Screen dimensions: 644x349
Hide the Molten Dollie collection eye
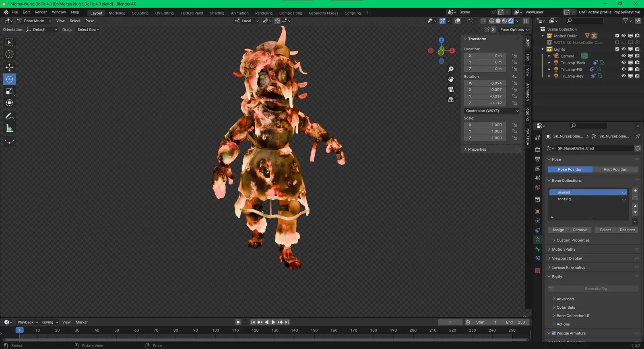(623, 36)
